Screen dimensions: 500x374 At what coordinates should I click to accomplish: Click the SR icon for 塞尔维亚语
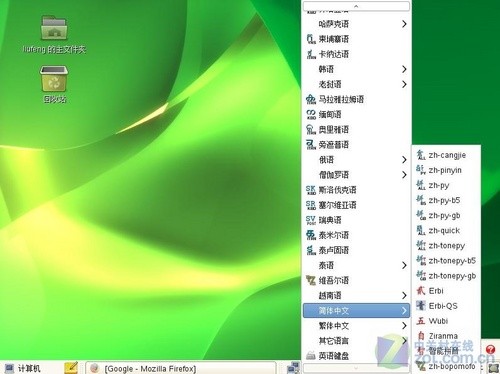pos(311,205)
